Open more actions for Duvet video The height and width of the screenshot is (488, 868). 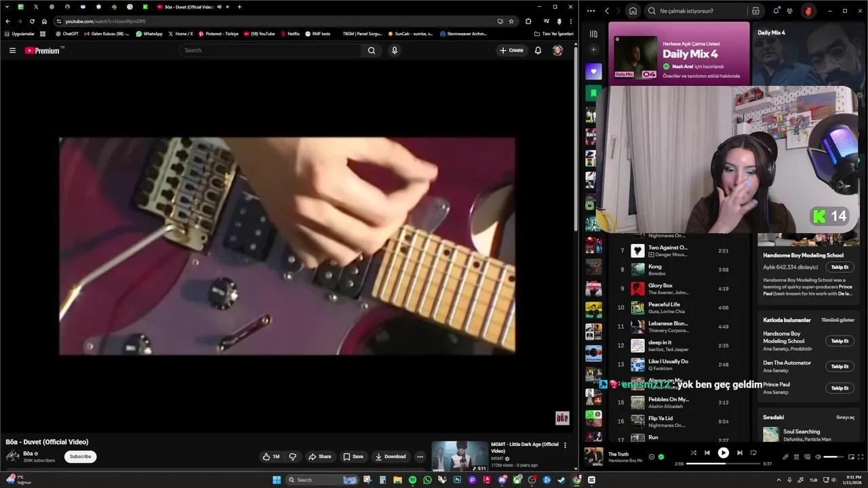click(x=420, y=456)
